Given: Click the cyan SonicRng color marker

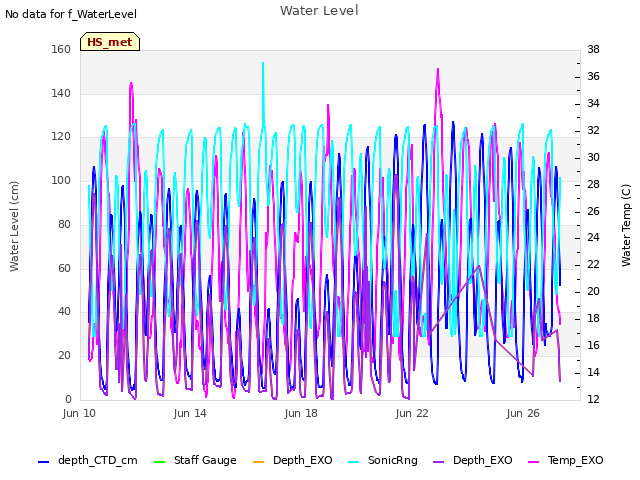Looking at the screenshot, I should (353, 462).
